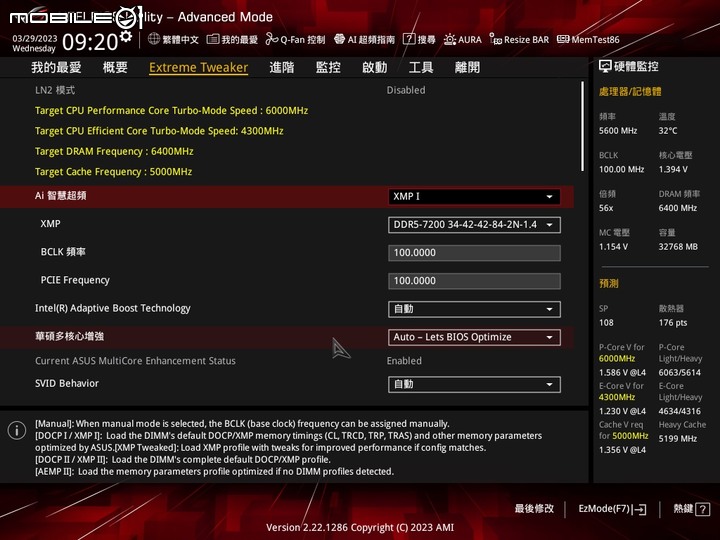Open 華碩多核心增強 Auto dropdown
The height and width of the screenshot is (540, 720).
[x=474, y=337]
